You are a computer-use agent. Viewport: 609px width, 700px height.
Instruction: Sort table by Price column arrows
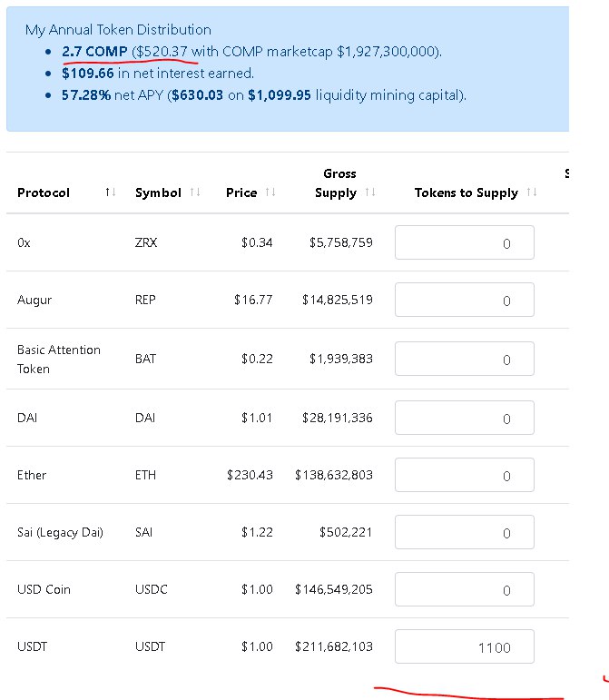click(270, 192)
